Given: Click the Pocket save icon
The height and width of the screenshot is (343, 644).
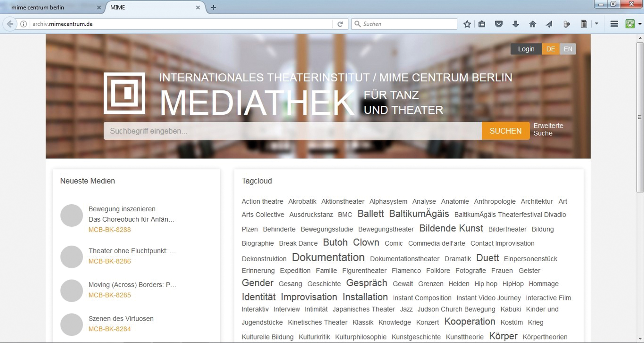Looking at the screenshot, I should click(498, 24).
